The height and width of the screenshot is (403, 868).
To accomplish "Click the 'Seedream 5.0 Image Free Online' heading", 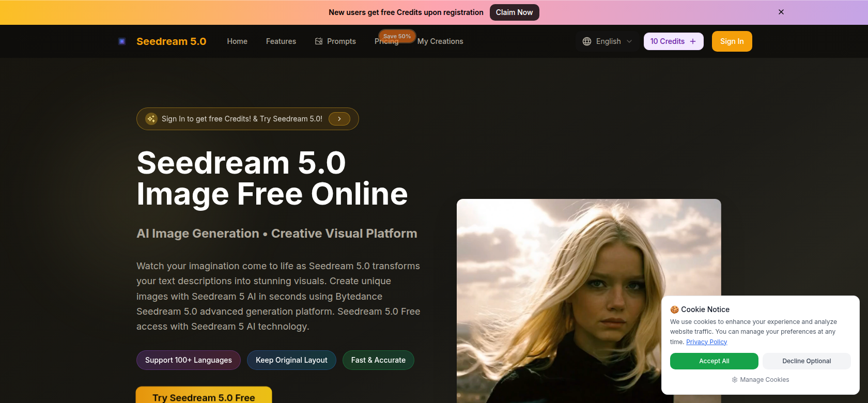I will pos(272,178).
